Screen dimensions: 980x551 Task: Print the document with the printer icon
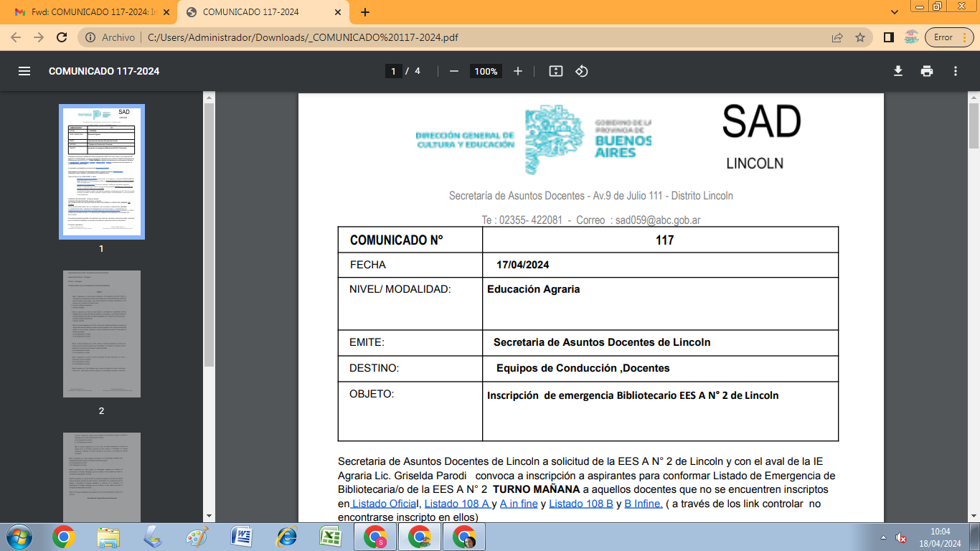927,71
